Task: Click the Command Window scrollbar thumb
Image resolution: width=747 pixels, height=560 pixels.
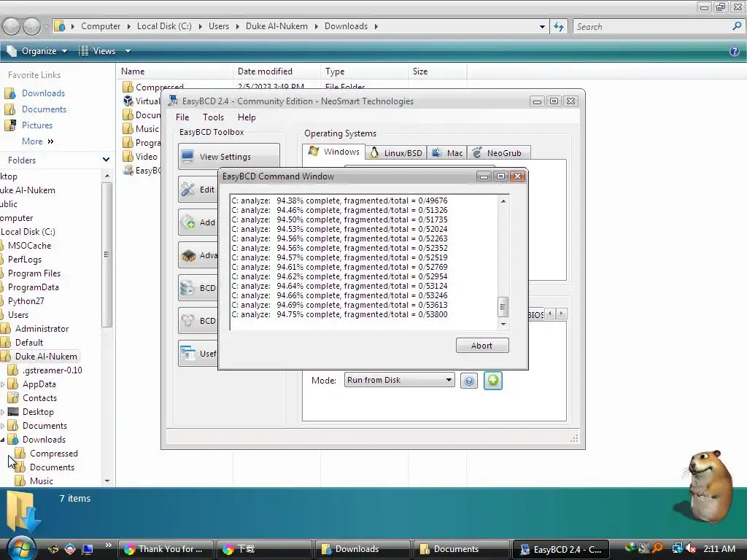Action: 503,307
